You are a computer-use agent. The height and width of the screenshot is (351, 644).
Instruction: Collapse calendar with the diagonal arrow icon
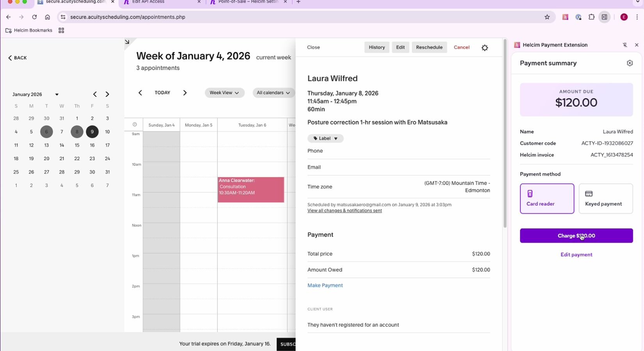[127, 42]
